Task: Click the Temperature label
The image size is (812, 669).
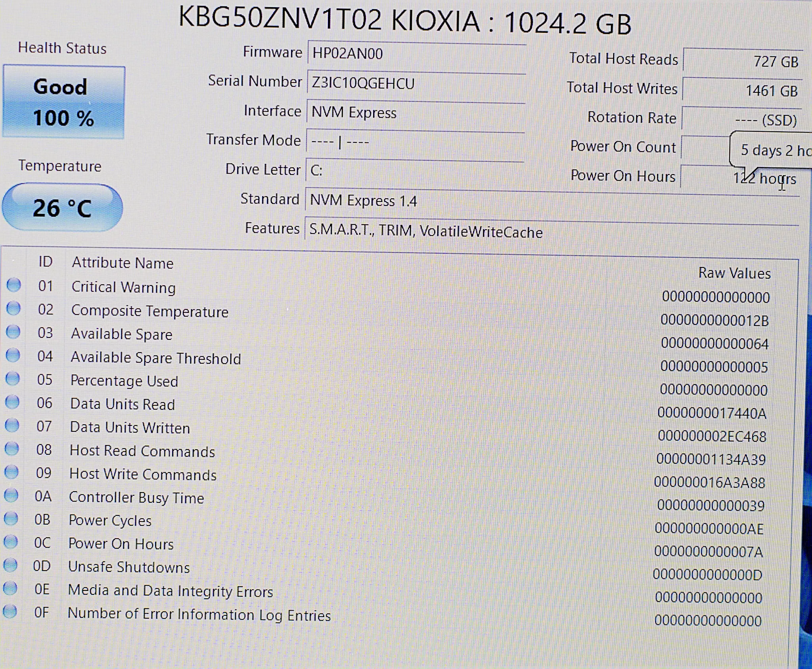Action: point(60,166)
